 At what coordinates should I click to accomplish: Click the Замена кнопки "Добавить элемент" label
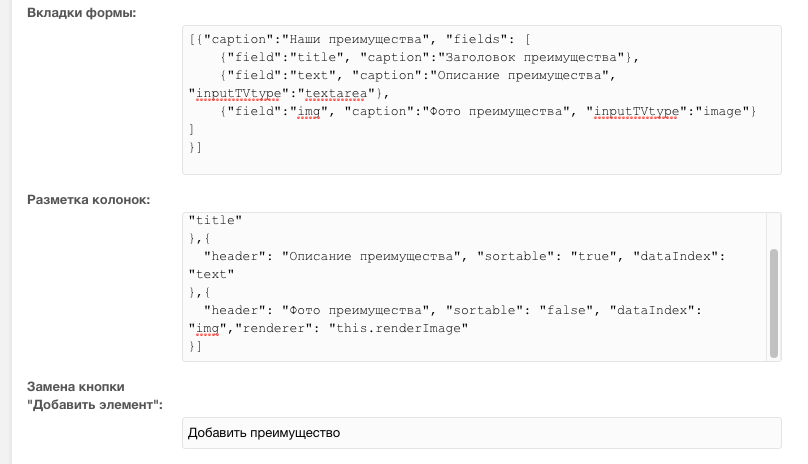pos(95,395)
